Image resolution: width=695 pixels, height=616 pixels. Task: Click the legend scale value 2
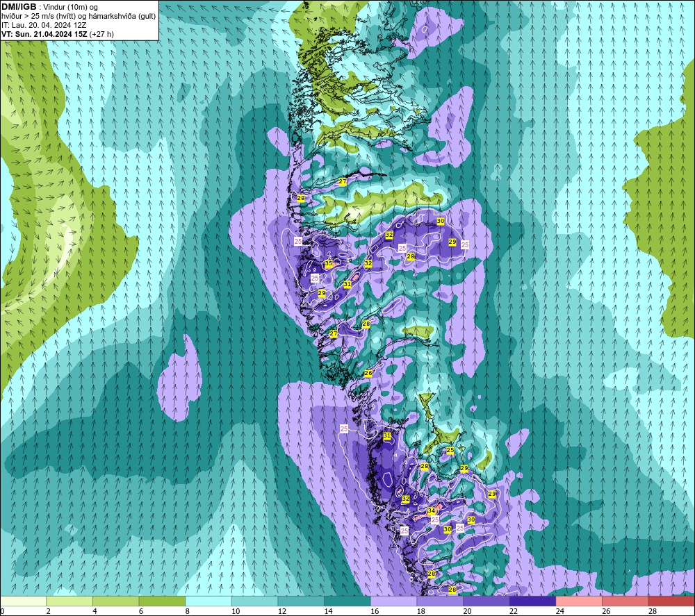tap(49, 611)
